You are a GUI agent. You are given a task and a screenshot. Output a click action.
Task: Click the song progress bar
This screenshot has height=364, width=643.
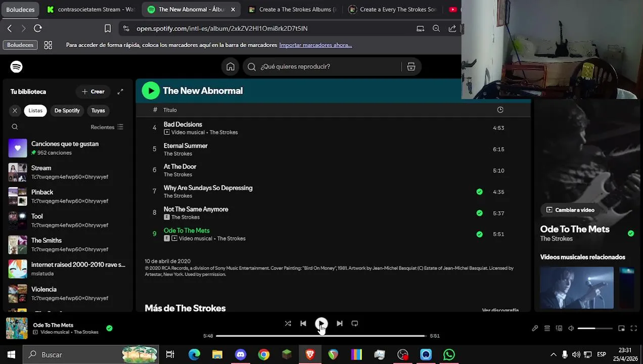pyautogui.click(x=321, y=336)
